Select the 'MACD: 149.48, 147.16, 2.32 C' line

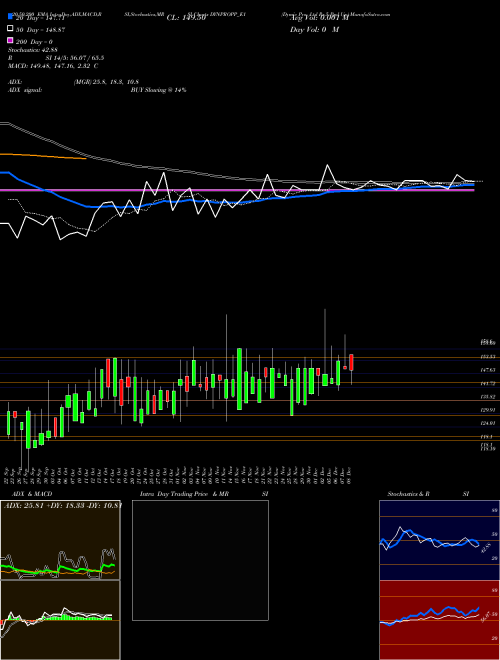(53, 66)
